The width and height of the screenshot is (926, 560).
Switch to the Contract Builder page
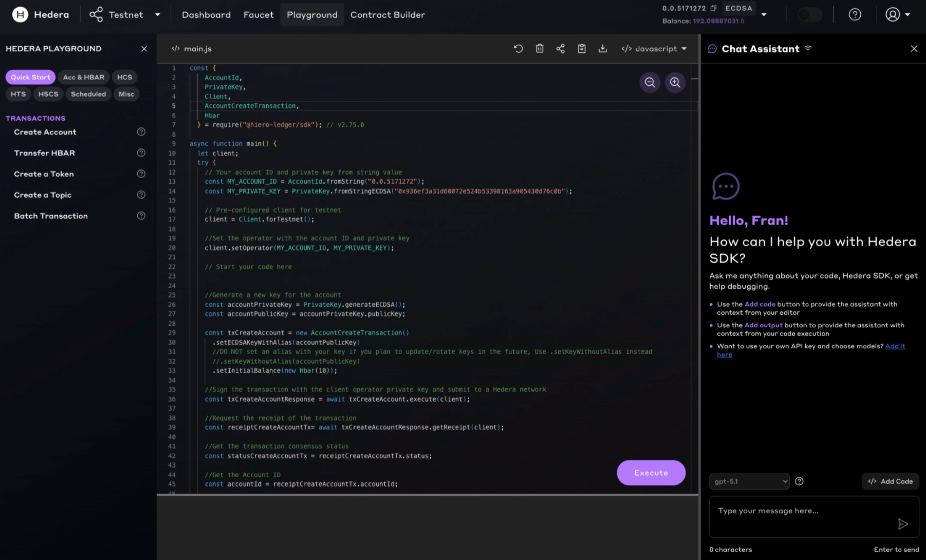tap(387, 14)
